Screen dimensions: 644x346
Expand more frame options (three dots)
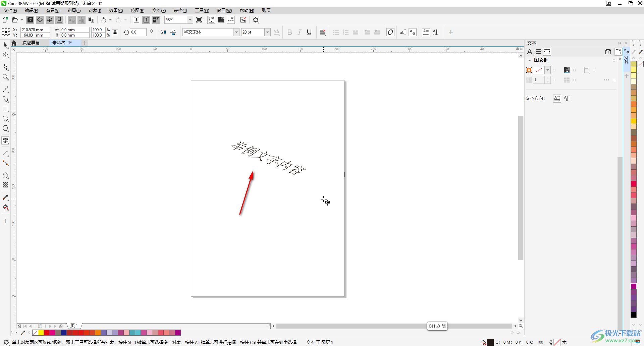click(606, 80)
